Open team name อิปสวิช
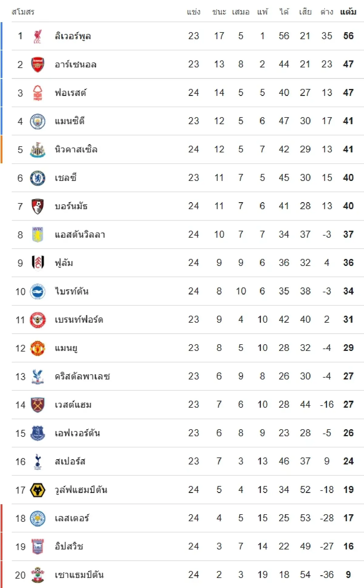This screenshot has width=364, height=588. [69, 546]
